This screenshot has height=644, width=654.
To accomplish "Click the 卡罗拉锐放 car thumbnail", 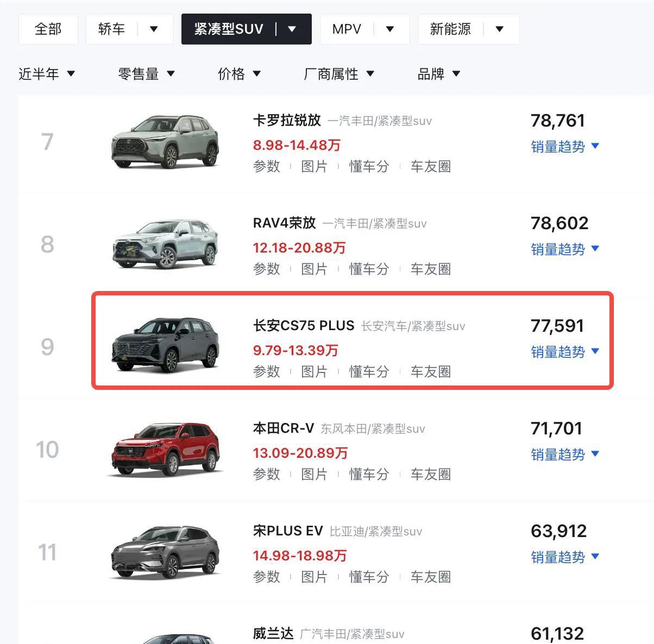I will coord(165,141).
